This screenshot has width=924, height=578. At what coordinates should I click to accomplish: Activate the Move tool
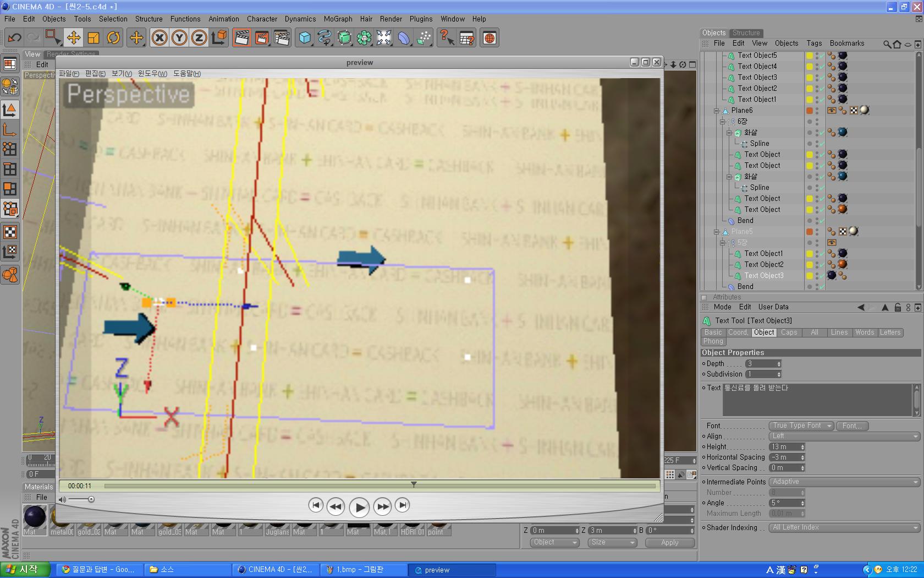(x=73, y=38)
